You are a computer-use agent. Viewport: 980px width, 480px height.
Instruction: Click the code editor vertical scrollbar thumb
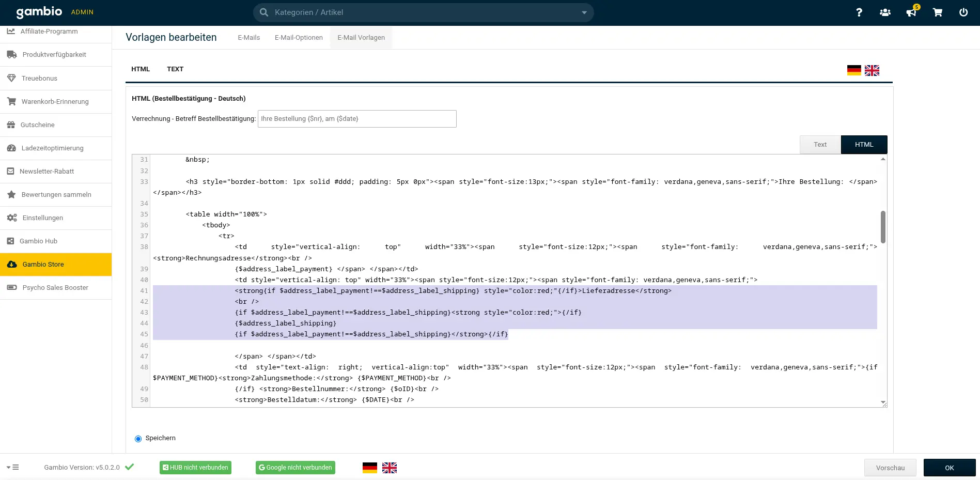point(883,227)
